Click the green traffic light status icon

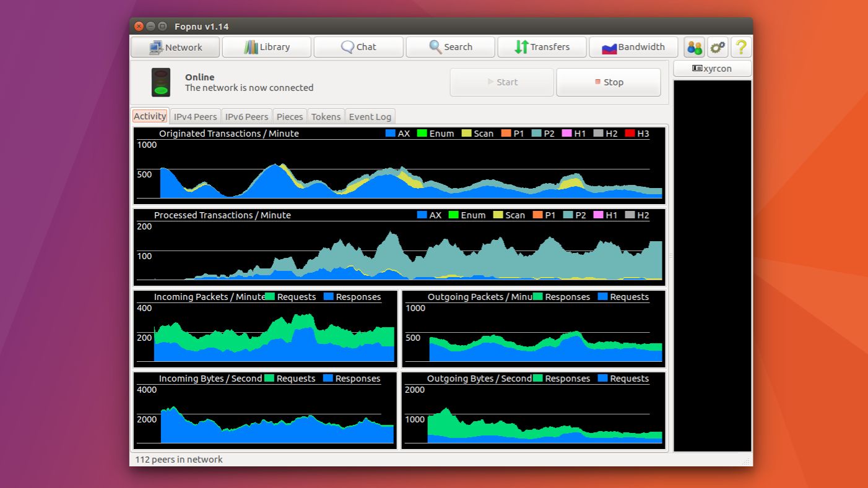[x=161, y=82]
